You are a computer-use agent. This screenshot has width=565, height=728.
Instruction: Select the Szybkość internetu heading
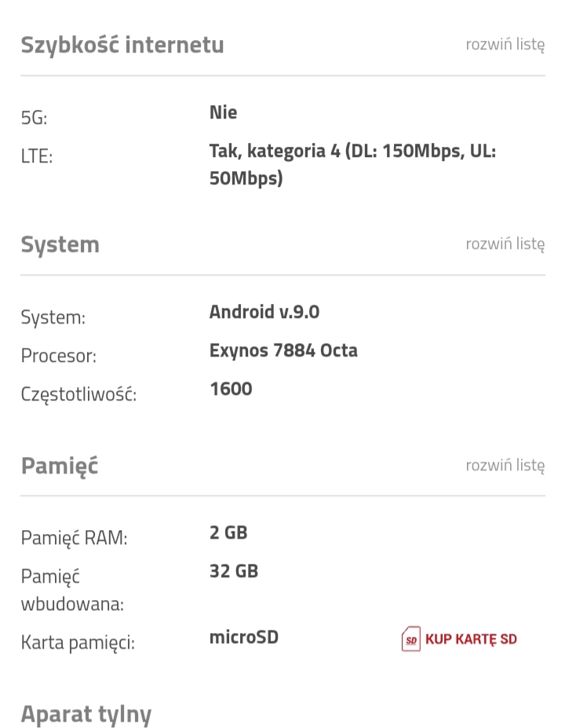point(122,46)
